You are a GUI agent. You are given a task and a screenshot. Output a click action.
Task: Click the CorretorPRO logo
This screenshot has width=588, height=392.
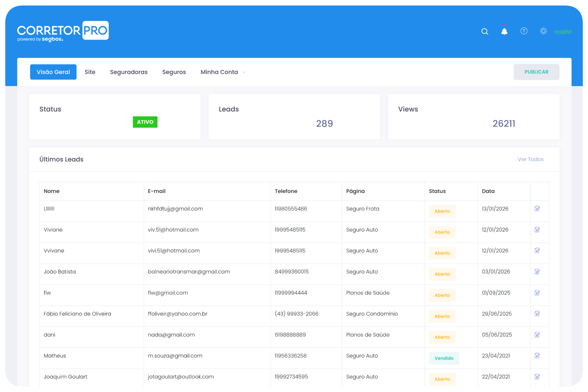pyautogui.click(x=63, y=31)
